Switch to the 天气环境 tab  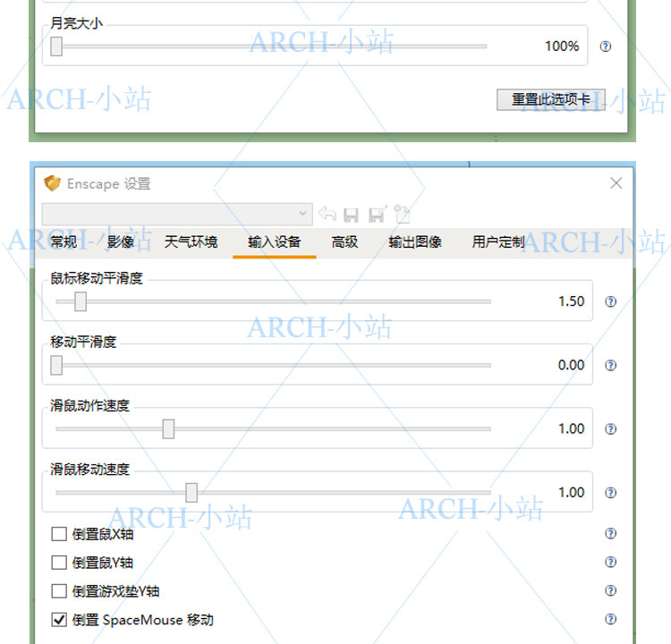click(x=191, y=242)
